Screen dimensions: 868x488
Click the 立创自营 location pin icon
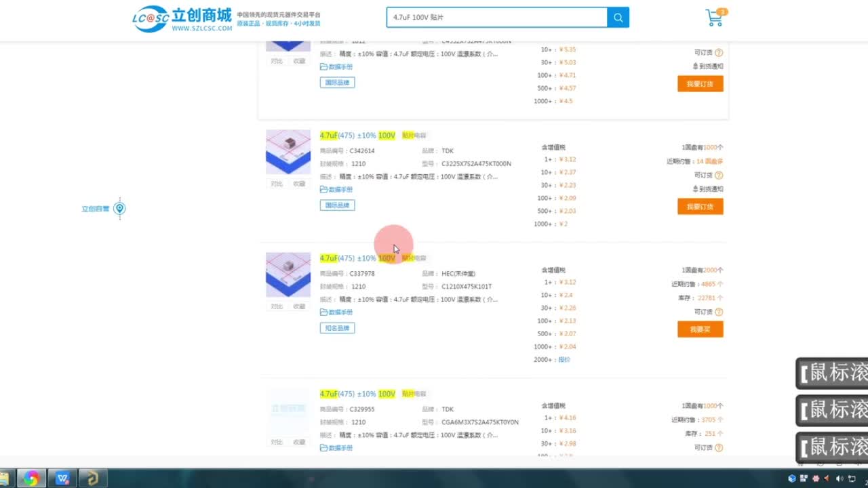119,209
